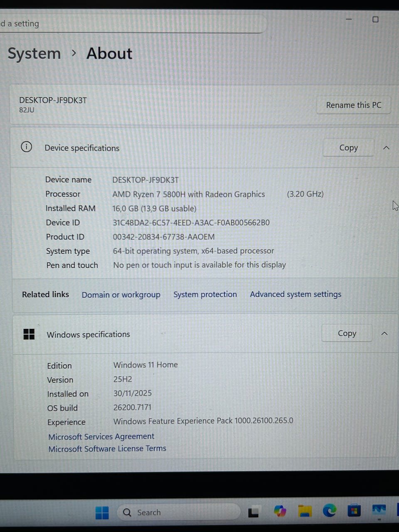Open File Explorer from the taskbar
This screenshot has height=532, width=399.
pyautogui.click(x=305, y=511)
